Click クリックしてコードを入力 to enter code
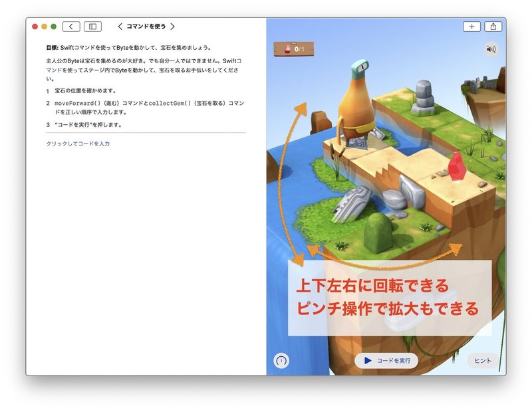Screen dimensions: 532x410 [78, 144]
